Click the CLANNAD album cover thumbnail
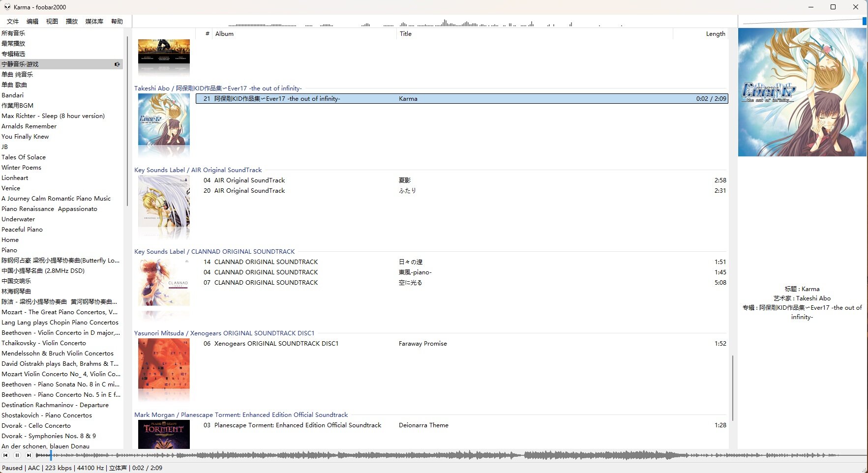Image resolution: width=868 pixels, height=473 pixels. (x=164, y=283)
